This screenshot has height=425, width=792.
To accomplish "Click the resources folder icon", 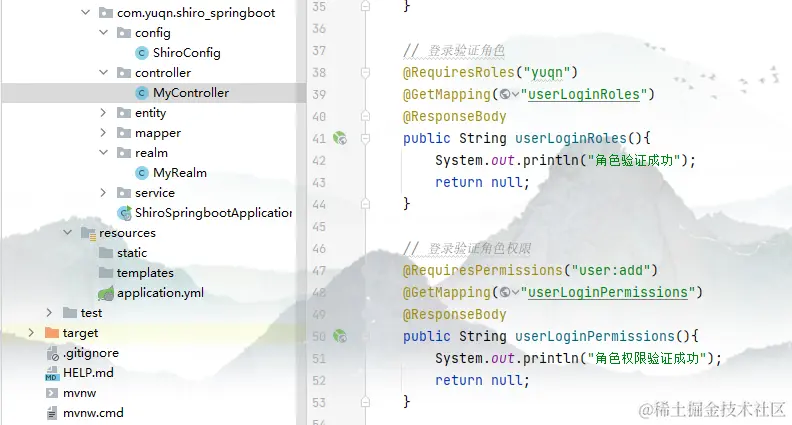I will [88, 233].
